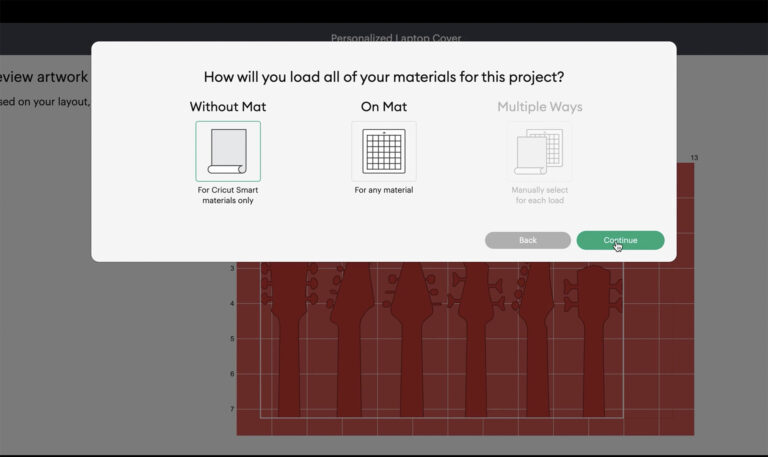This screenshot has width=768, height=457.
Task: Select the Without Mat roll icon
Action: [x=228, y=151]
